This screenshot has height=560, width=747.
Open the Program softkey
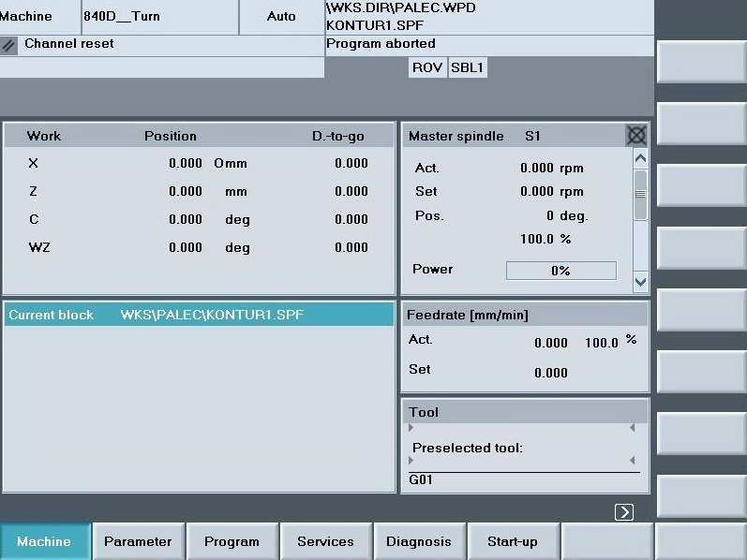pos(232,541)
